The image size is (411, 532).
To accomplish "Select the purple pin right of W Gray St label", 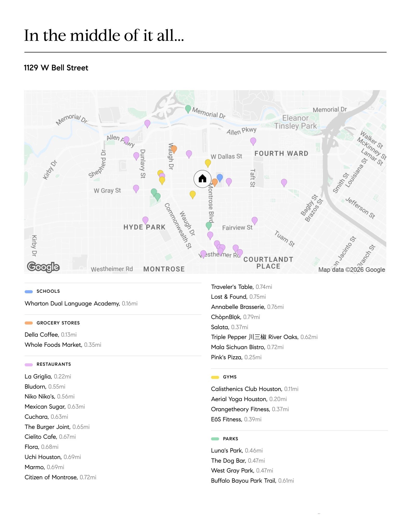I will coord(136,189).
